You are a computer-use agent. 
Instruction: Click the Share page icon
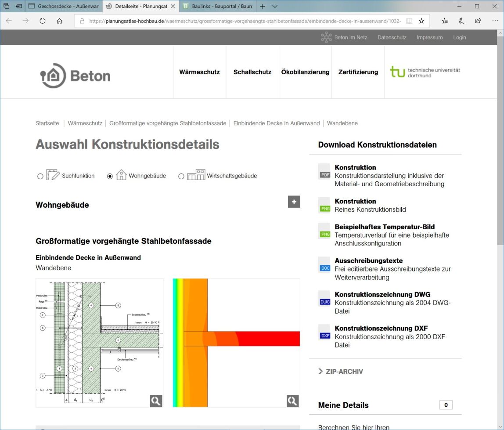click(x=478, y=21)
